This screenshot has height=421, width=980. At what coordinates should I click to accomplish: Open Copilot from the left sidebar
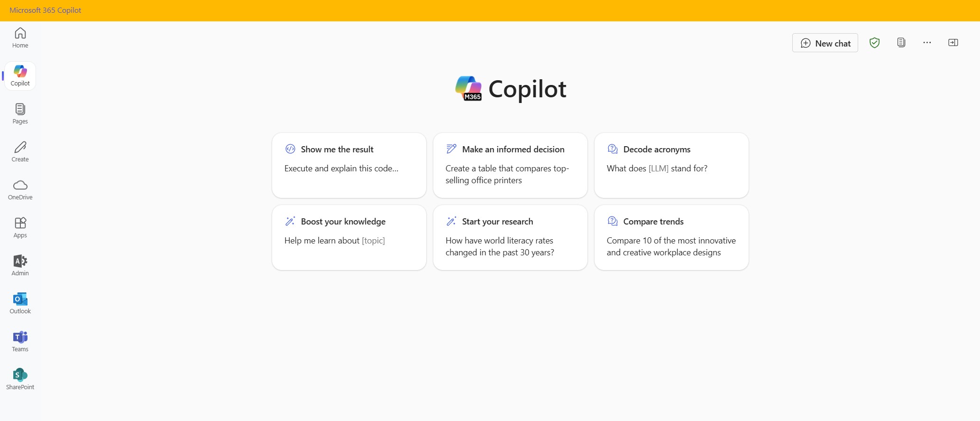click(x=19, y=75)
